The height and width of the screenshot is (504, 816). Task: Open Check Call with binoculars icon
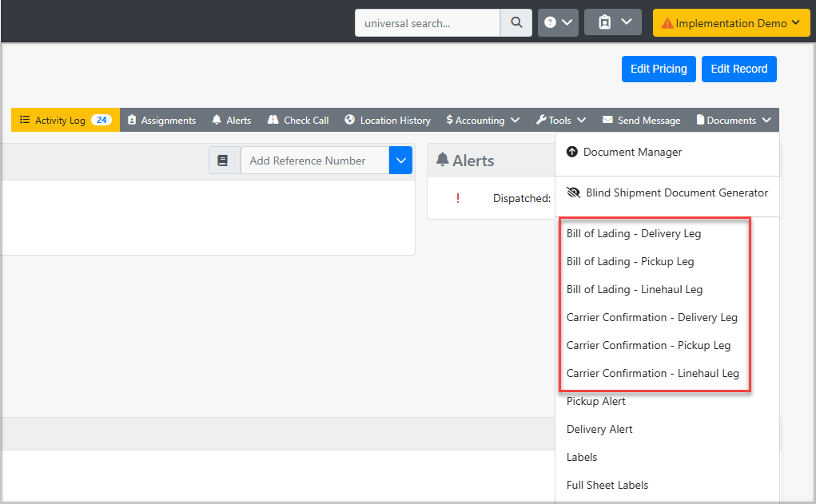[x=297, y=121]
